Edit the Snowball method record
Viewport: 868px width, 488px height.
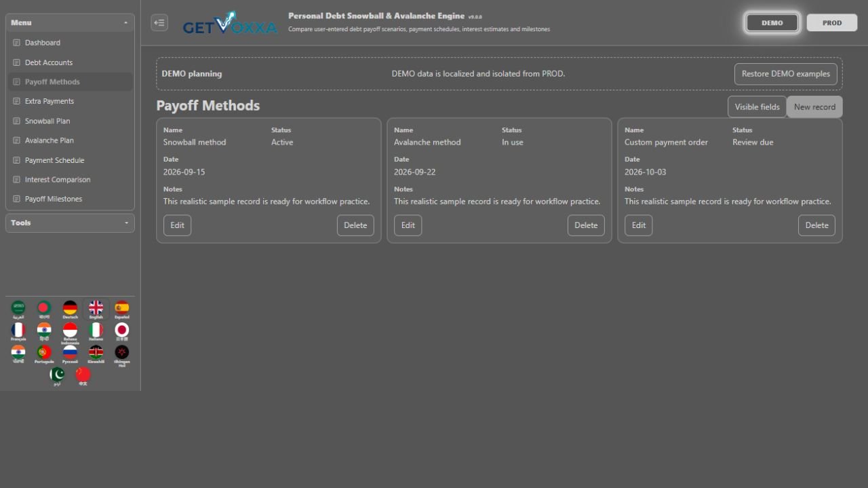click(177, 225)
